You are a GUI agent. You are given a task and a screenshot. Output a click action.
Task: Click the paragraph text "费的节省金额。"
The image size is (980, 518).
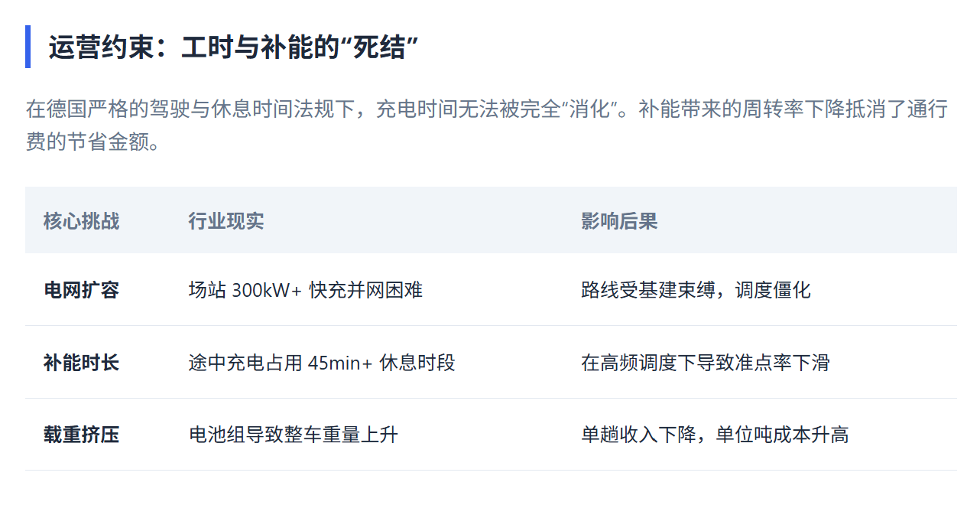tap(93, 142)
